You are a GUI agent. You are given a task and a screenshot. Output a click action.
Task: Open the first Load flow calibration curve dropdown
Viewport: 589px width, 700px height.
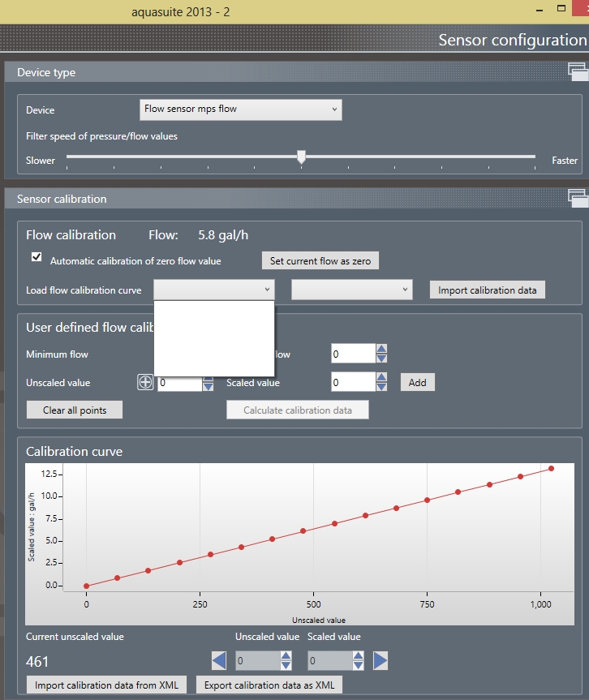tap(214, 290)
